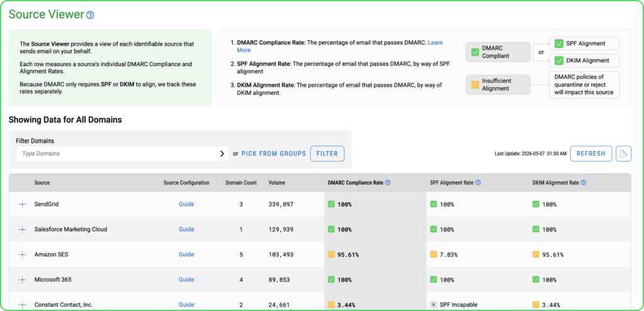This screenshot has height=311, width=644.
Task: Click DMARC Compliance Rate help icon
Action: [387, 183]
